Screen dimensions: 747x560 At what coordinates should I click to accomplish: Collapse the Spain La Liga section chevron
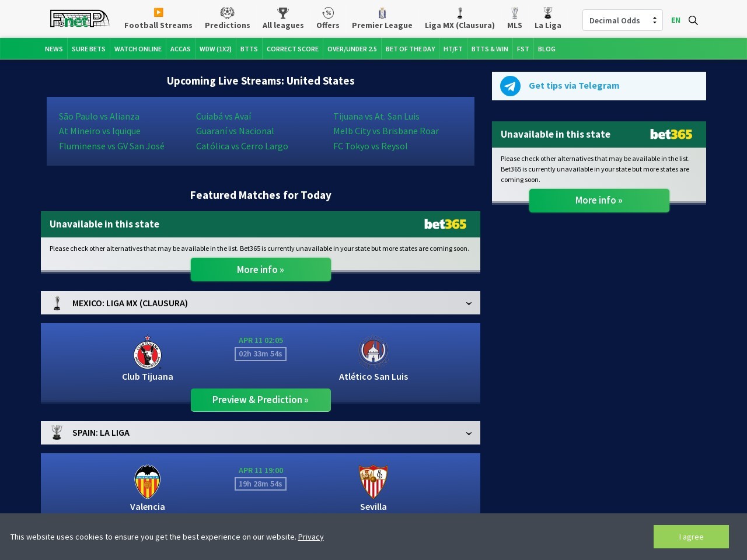click(469, 433)
